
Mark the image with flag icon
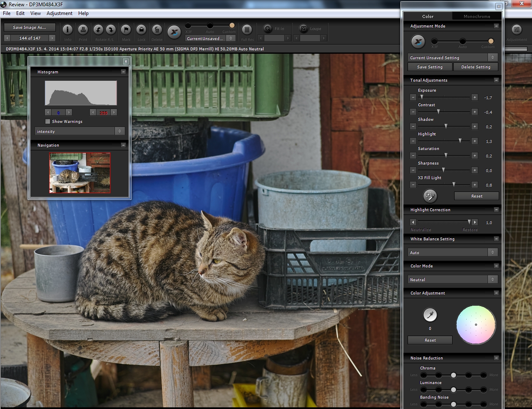[126, 30]
